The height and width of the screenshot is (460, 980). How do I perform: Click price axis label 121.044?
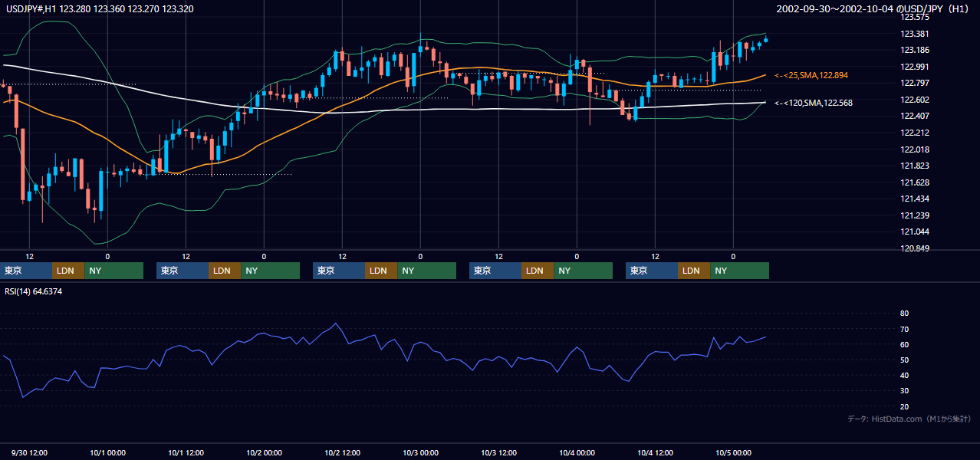[914, 232]
